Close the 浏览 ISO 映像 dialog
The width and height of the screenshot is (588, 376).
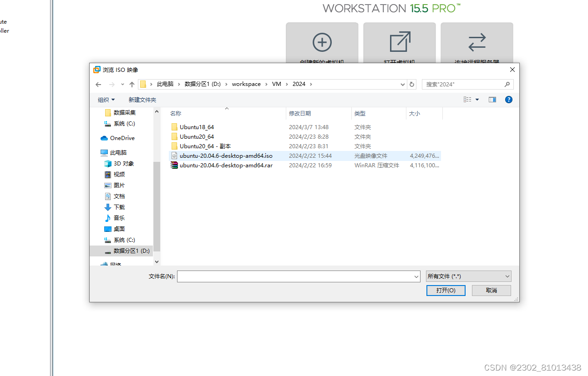tap(512, 70)
